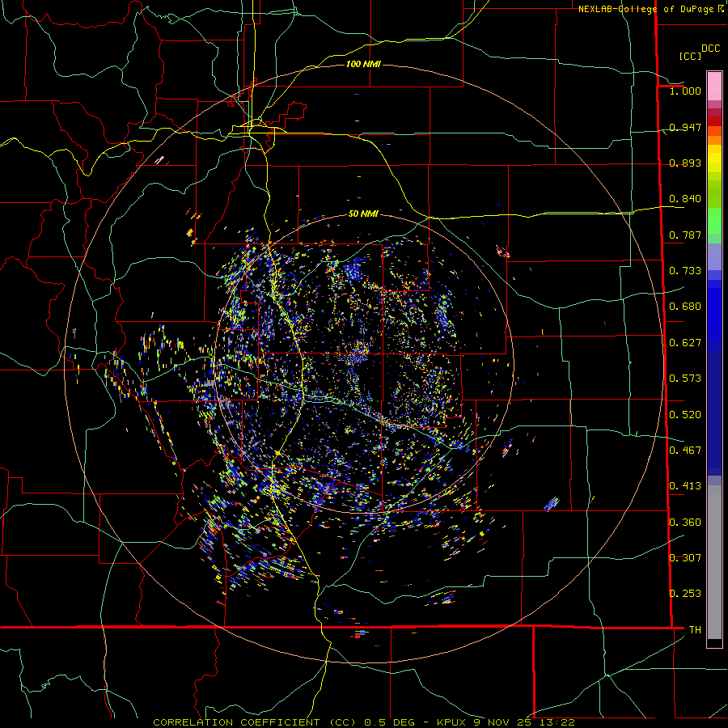Select the 0.627 color scale value

coord(685,343)
